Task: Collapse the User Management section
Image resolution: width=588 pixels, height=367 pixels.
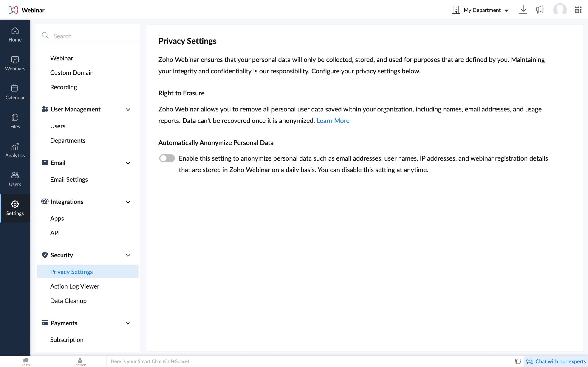Action: tap(128, 109)
